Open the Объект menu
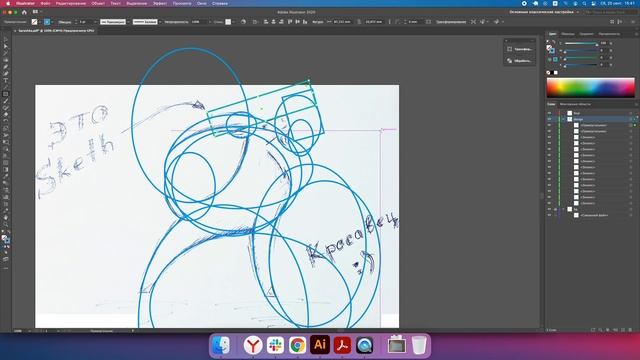The height and width of the screenshot is (360, 640). (x=98, y=3)
